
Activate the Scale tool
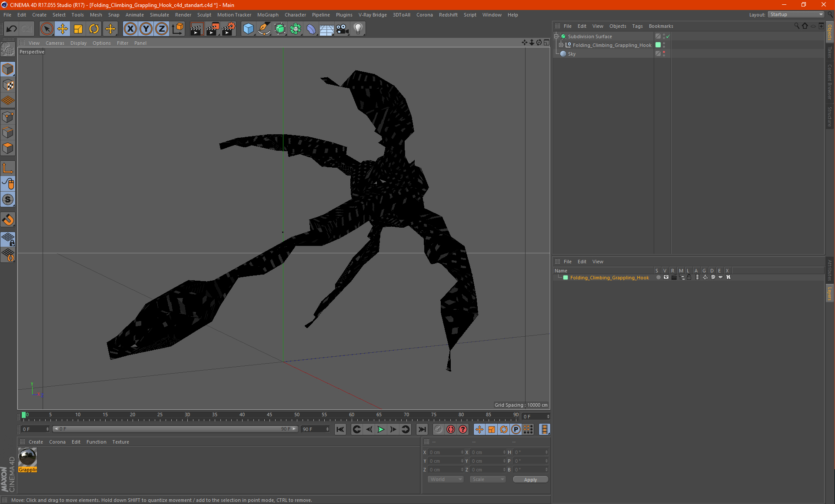click(x=78, y=29)
